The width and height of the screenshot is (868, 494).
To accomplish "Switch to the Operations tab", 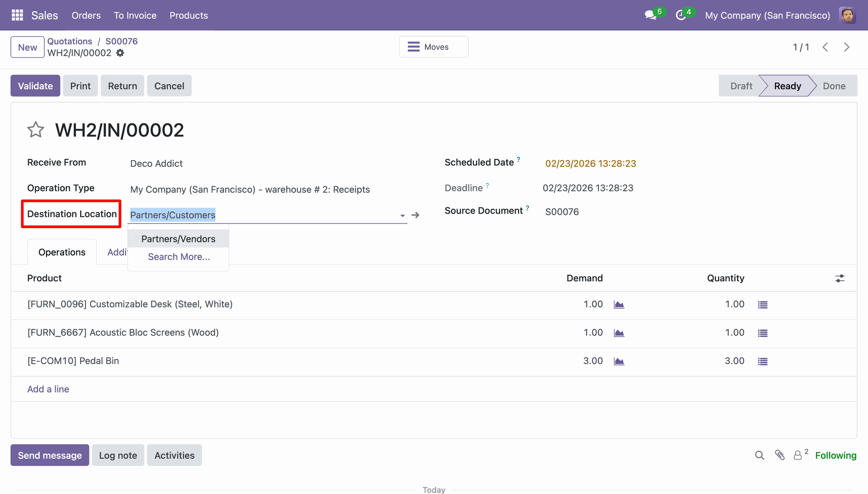I will point(62,252).
